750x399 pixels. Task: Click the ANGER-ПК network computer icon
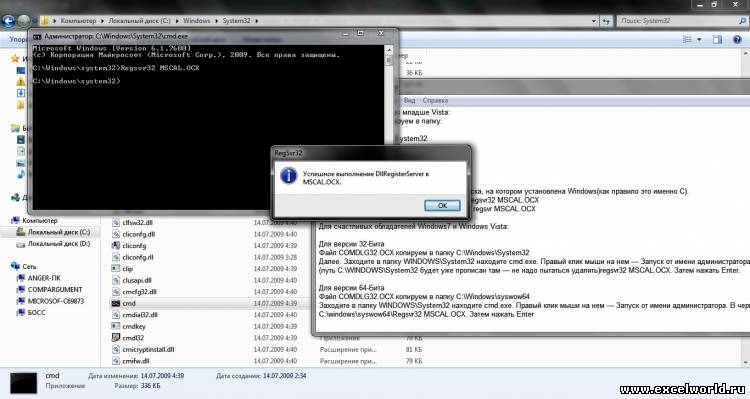pos(21,278)
